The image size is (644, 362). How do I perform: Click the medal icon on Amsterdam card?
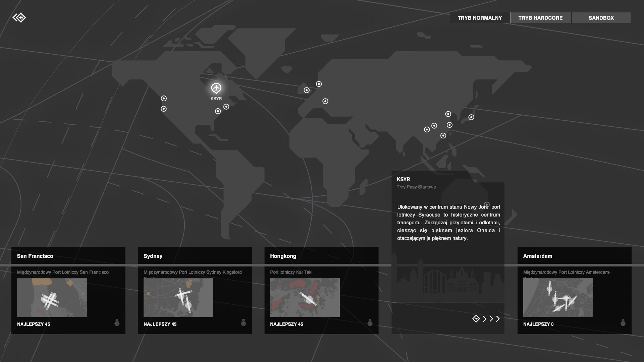(x=623, y=323)
